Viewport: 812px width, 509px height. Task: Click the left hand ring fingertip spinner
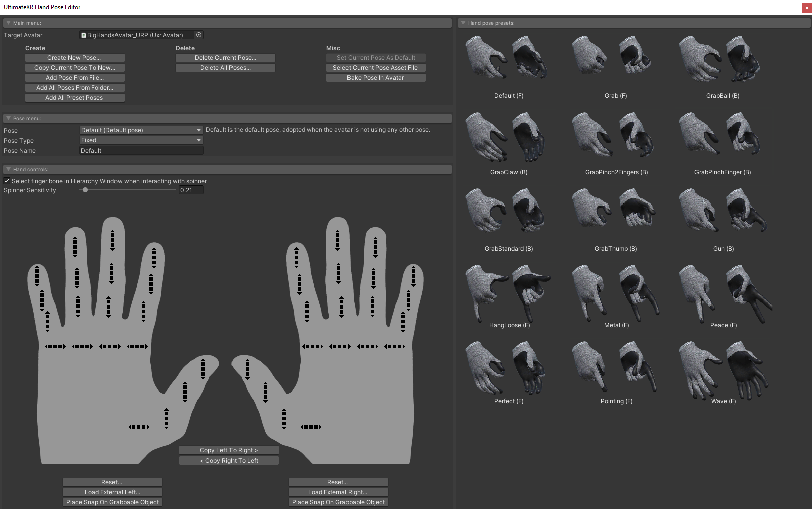tap(75, 247)
